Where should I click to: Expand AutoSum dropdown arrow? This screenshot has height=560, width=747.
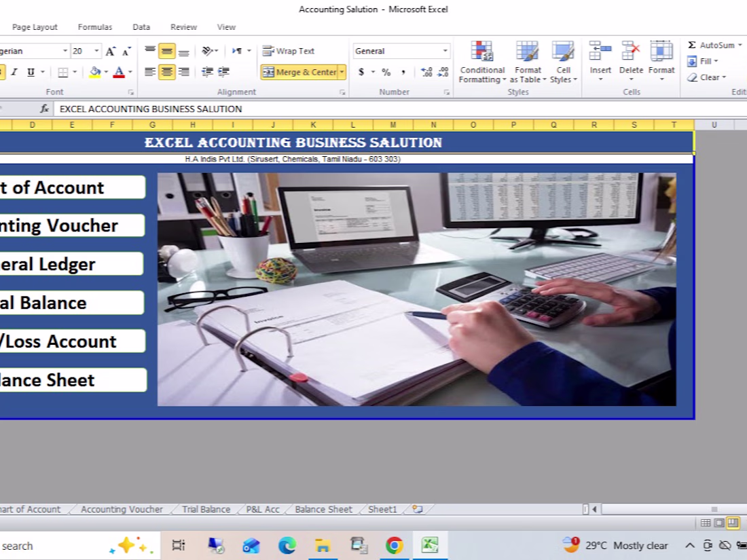740,45
